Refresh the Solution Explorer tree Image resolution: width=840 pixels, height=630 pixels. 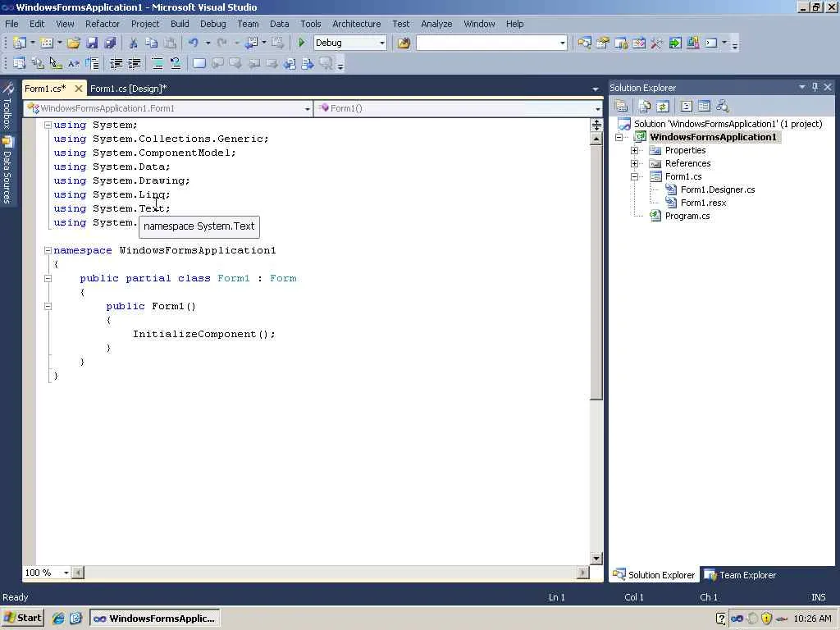[663, 106]
